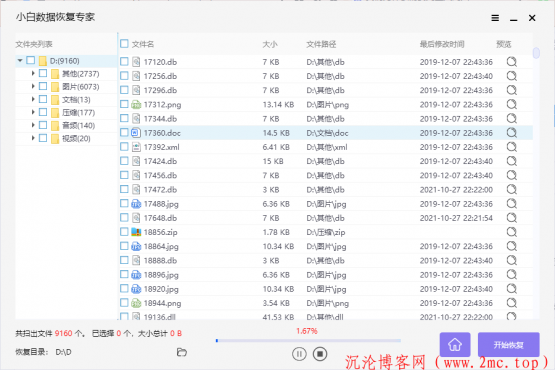Click preview magnifier for 17392.xml

point(511,147)
